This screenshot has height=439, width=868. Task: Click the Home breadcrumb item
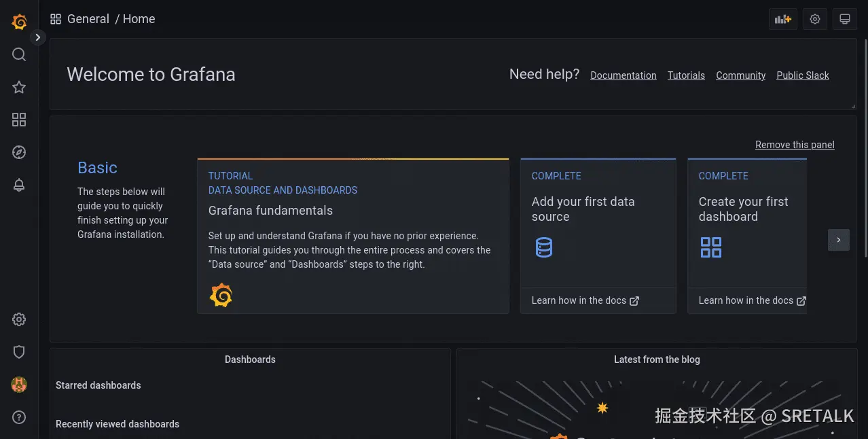click(139, 19)
